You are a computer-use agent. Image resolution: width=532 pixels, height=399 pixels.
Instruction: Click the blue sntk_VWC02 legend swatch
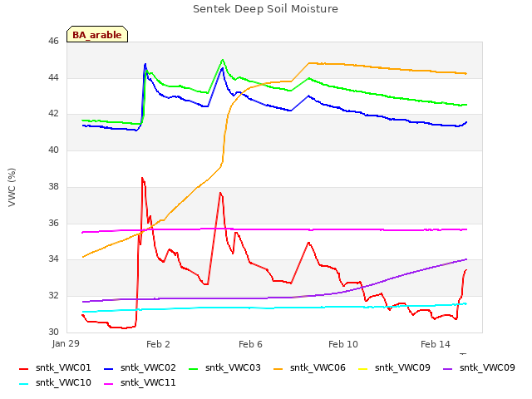point(109,369)
